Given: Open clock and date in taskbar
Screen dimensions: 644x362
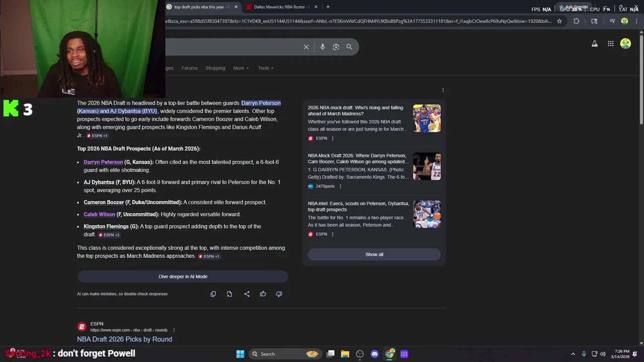Looking at the screenshot, I should point(620,354).
